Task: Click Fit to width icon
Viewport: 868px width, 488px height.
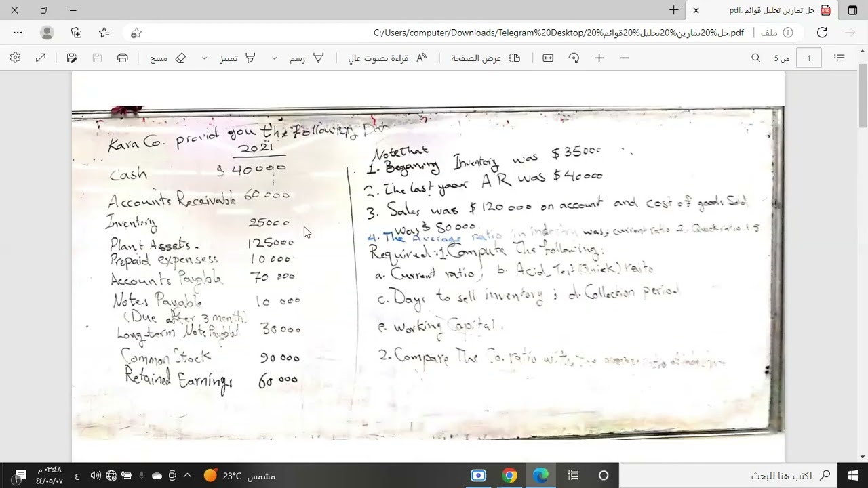Action: click(x=548, y=58)
